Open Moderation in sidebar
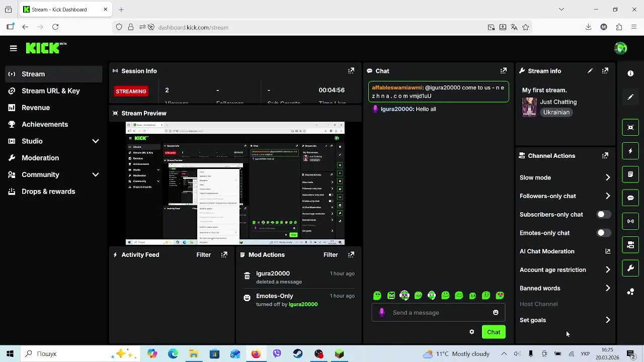This screenshot has height=362, width=644. [x=54, y=158]
